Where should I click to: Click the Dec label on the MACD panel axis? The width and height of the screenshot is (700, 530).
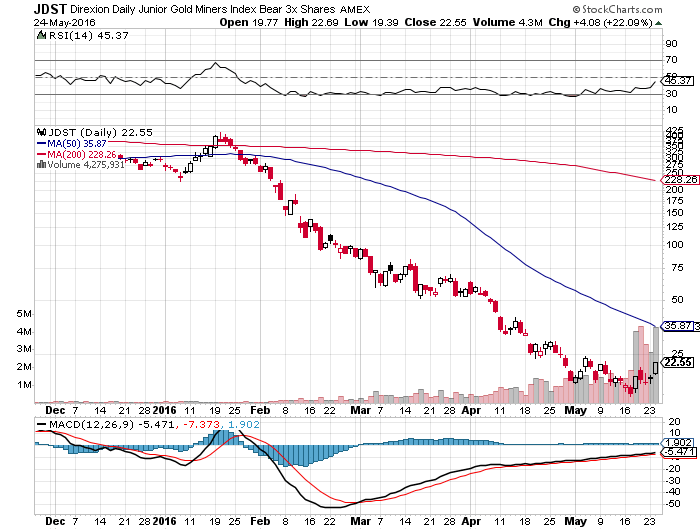pos(55,521)
